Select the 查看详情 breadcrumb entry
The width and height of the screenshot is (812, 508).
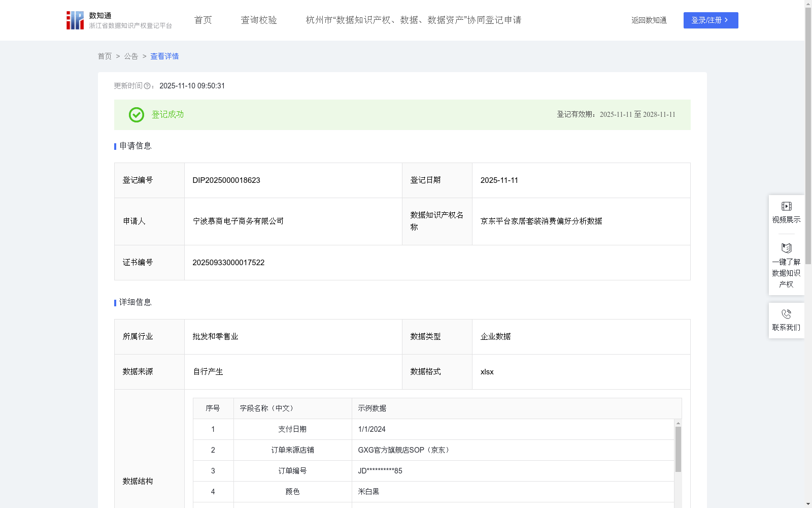click(164, 56)
